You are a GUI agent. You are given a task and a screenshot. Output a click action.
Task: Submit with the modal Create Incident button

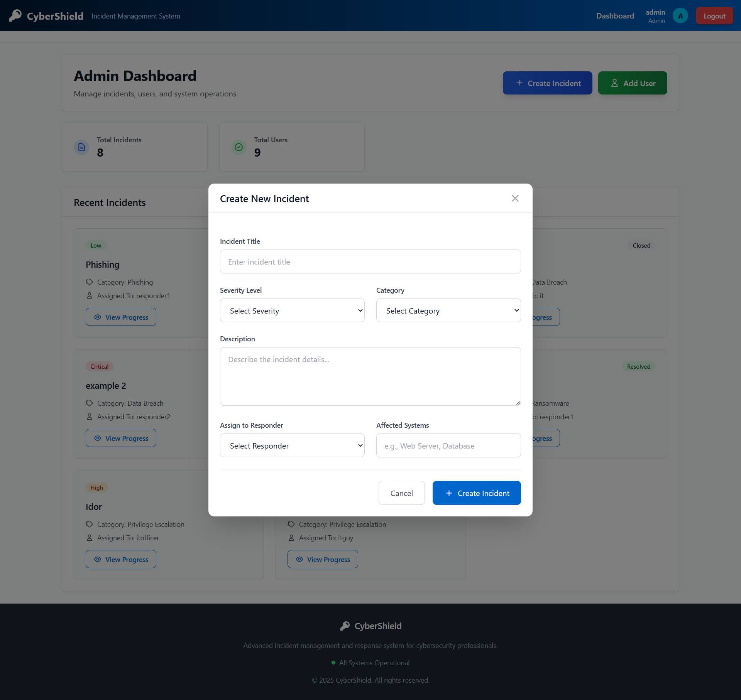(x=477, y=493)
